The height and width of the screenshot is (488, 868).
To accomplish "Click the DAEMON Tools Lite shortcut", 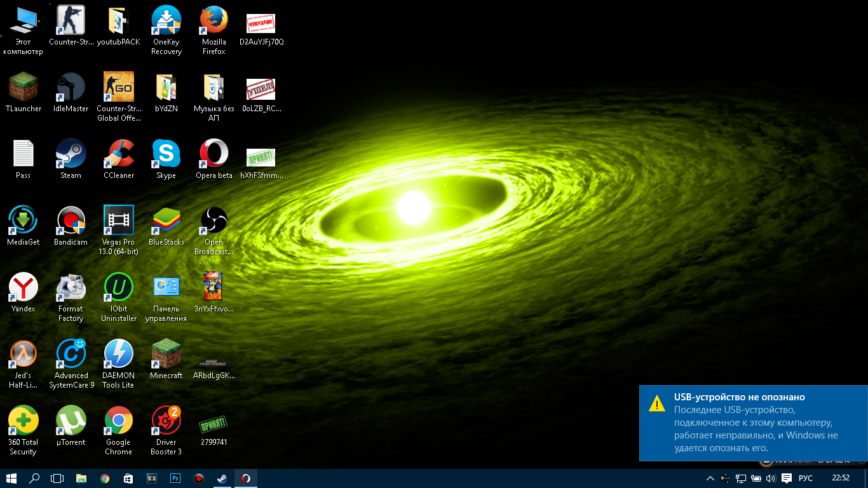I will (x=119, y=355).
